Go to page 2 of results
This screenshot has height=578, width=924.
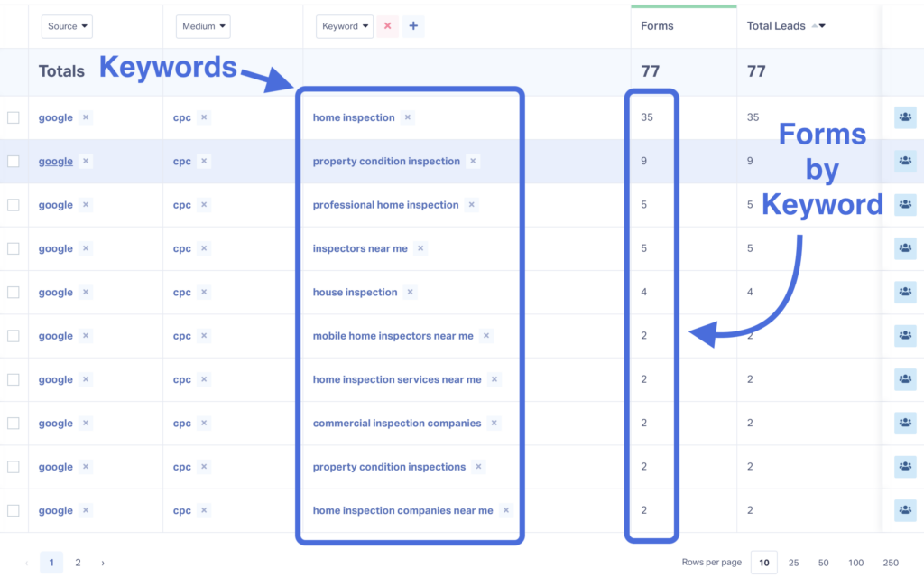click(x=78, y=562)
